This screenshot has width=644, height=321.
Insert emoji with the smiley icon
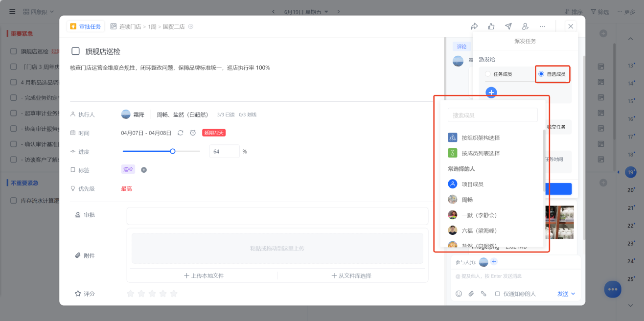coord(459,294)
